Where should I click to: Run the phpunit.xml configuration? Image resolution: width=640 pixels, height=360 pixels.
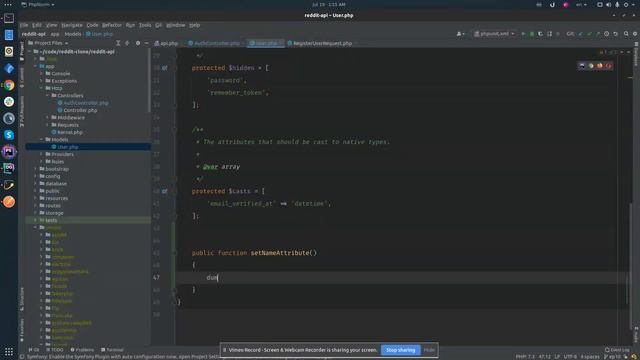point(523,34)
